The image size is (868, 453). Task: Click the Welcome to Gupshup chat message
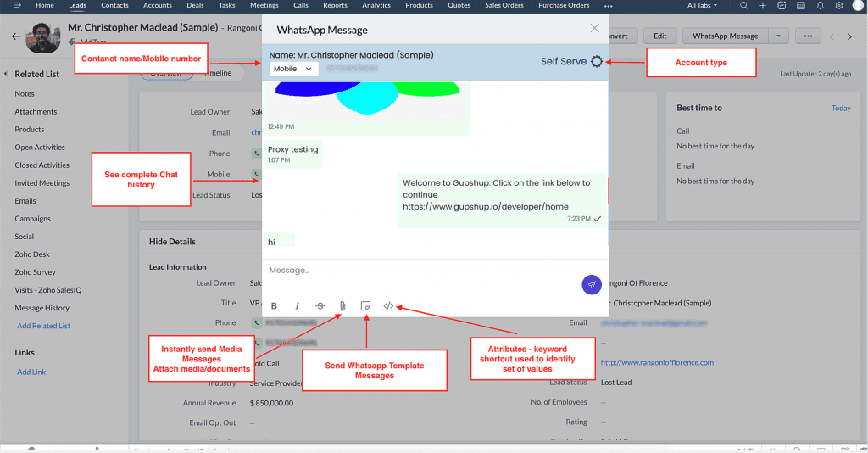coord(502,200)
